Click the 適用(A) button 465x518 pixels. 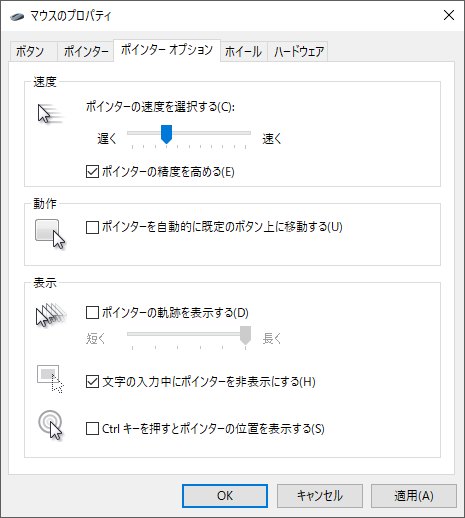pos(414,496)
